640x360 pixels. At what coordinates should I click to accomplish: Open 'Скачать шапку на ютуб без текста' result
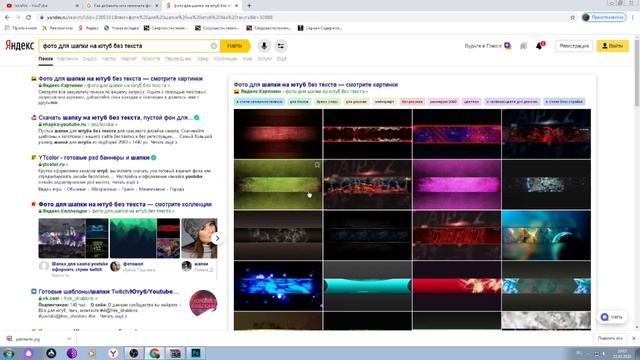(x=116, y=118)
